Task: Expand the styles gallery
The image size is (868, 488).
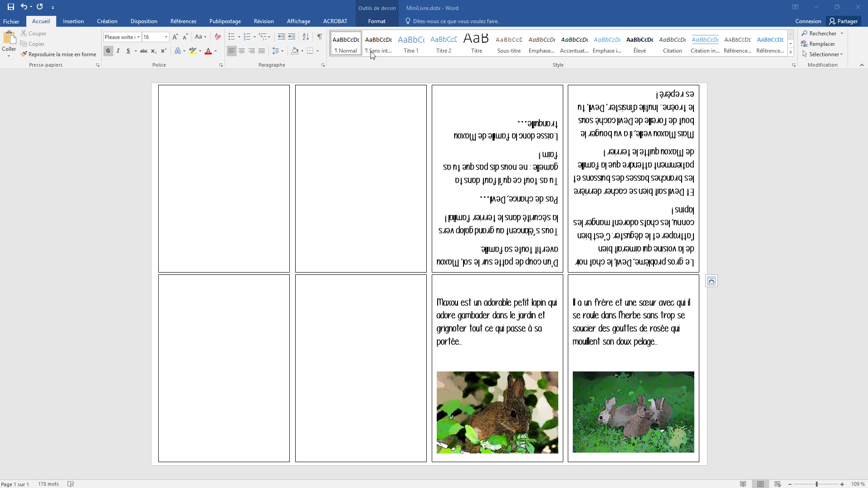Action: coord(790,53)
